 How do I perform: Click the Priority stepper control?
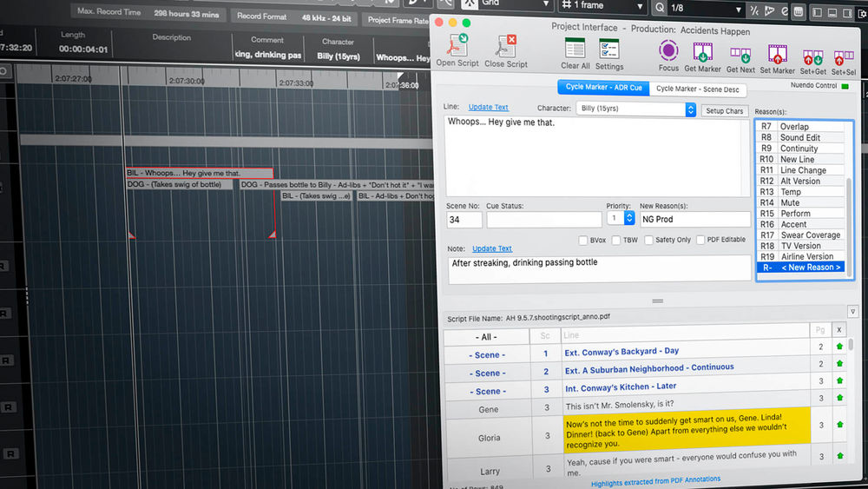coord(629,219)
